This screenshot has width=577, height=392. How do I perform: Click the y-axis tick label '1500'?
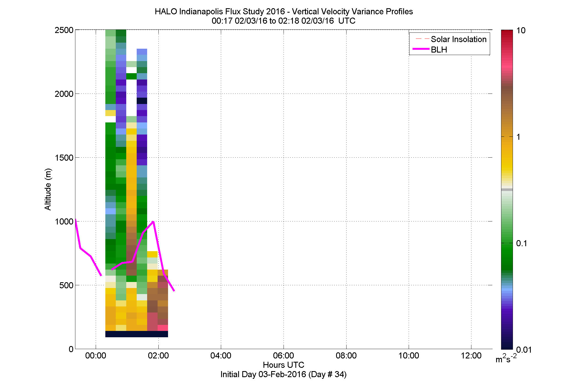tap(64, 158)
